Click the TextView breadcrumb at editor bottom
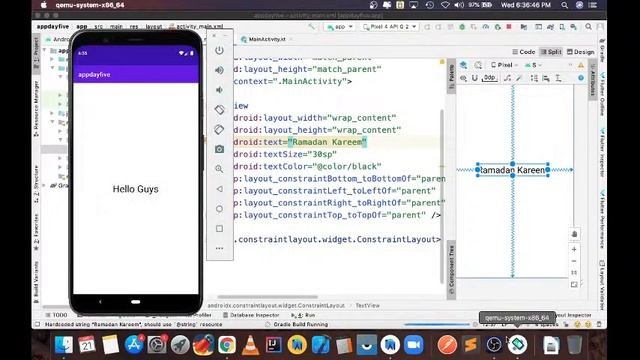This screenshot has width=640, height=360. (367, 305)
